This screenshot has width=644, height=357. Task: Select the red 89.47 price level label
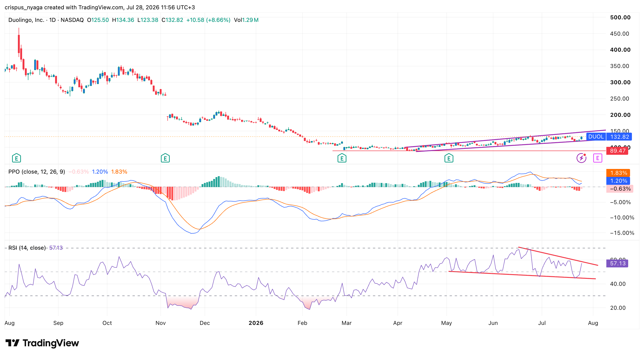[617, 151]
